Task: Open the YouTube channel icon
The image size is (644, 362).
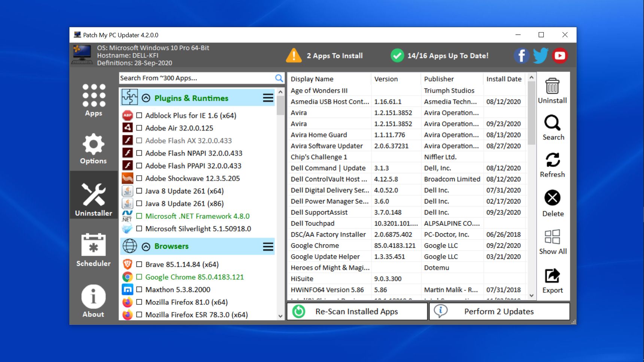Action: click(x=560, y=56)
